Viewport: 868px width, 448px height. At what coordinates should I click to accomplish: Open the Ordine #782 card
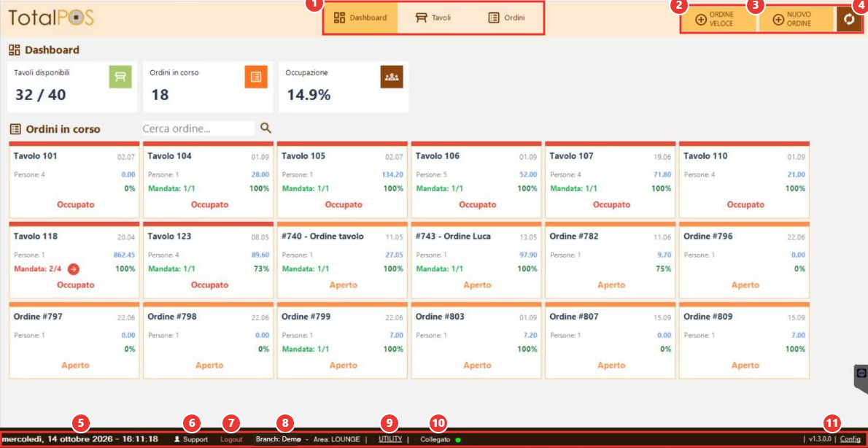[610, 260]
